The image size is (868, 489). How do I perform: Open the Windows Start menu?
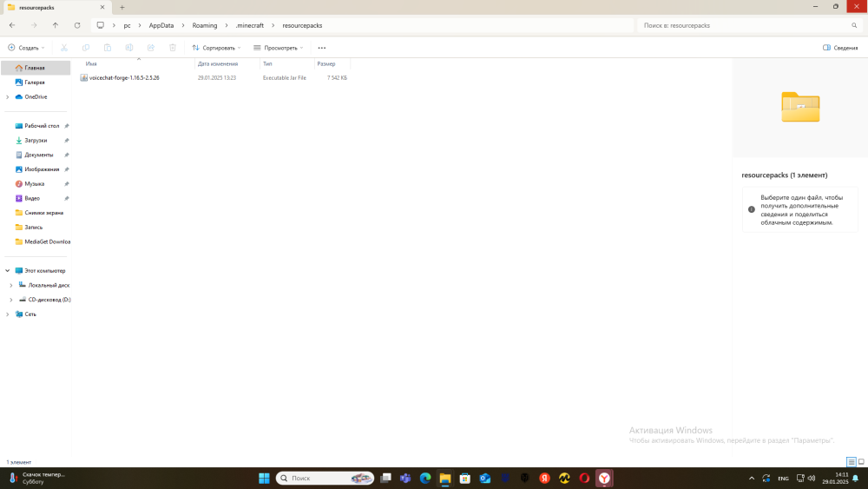click(x=264, y=478)
